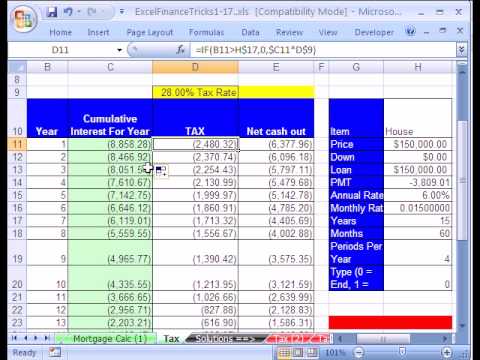Image resolution: width=480 pixels, height=360 pixels.
Task: Switch to the Solutions ==>> sheet tab
Action: pos(225,339)
